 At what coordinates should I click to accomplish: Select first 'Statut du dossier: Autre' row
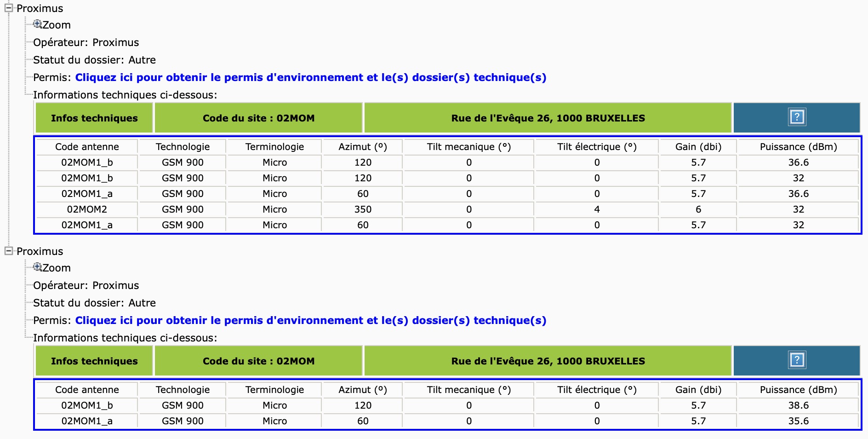point(94,60)
